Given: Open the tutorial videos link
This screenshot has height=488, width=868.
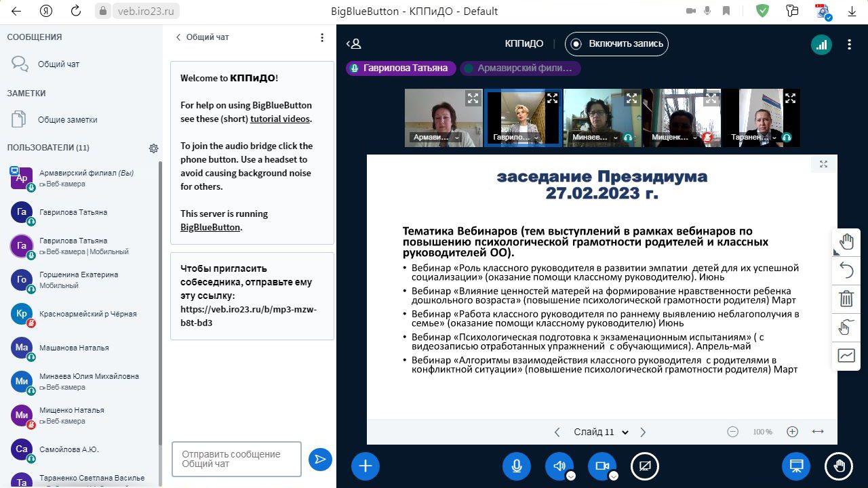Looking at the screenshot, I should coord(280,119).
